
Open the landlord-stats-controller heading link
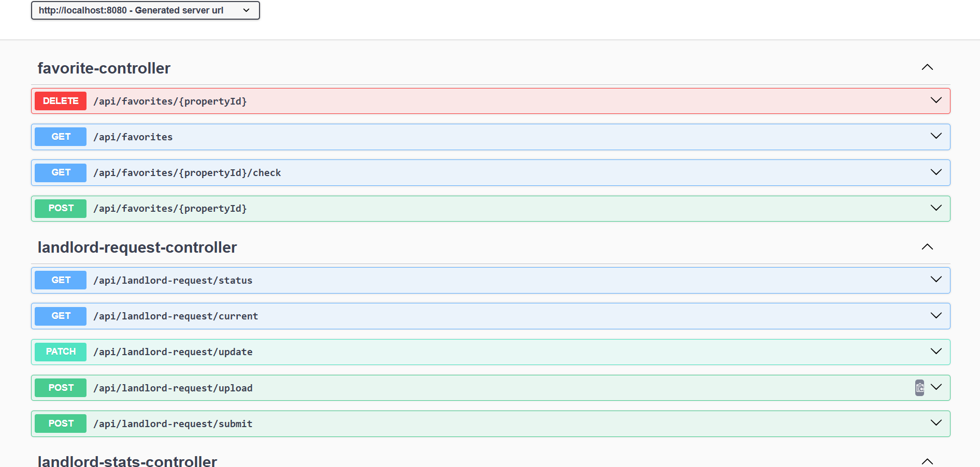(127, 461)
